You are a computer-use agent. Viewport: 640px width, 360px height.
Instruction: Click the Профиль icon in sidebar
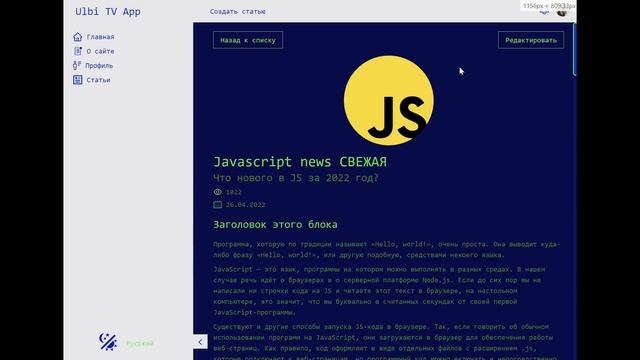click(77, 65)
